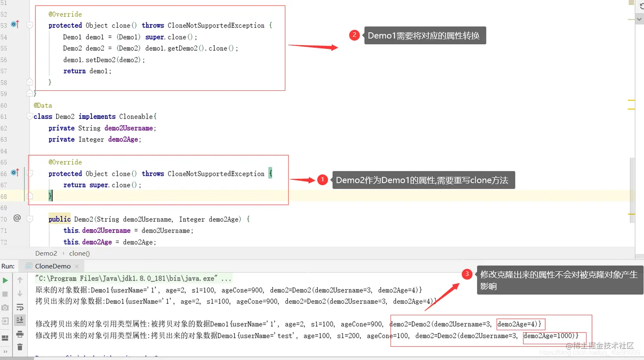Click the yellow warning stripe beside line 60

(631, 109)
